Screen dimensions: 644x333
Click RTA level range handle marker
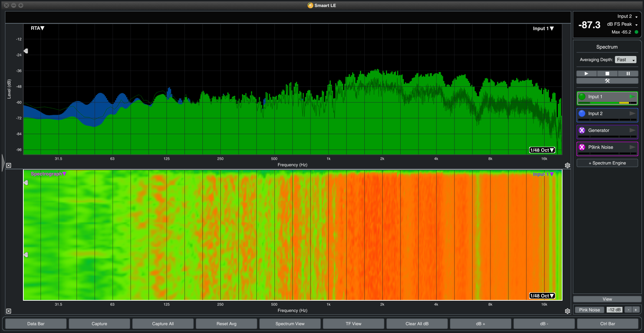tap(26, 51)
